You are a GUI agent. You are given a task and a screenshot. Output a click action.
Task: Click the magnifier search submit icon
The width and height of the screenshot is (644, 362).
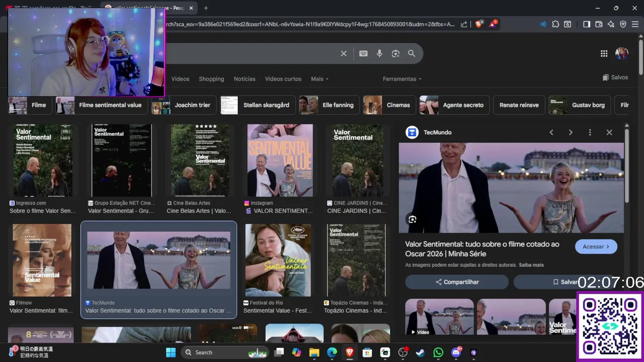point(412,53)
